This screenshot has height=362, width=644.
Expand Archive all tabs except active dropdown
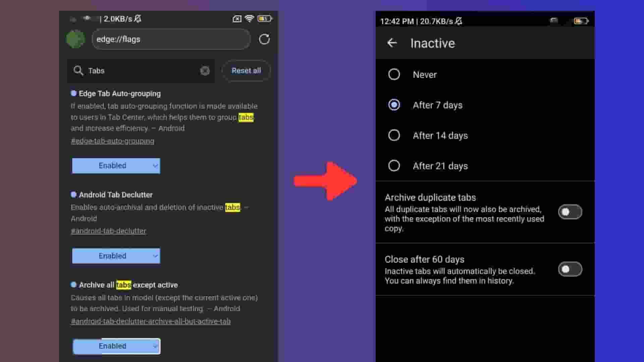tap(116, 346)
